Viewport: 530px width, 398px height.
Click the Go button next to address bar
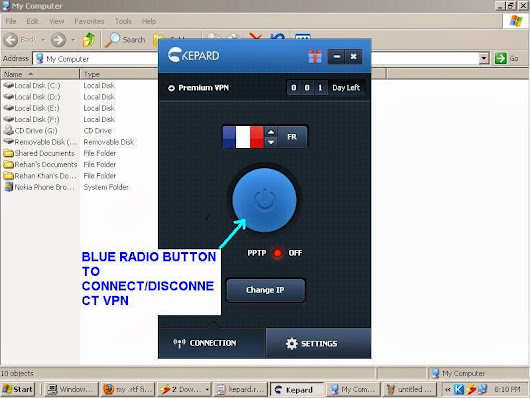coord(506,58)
